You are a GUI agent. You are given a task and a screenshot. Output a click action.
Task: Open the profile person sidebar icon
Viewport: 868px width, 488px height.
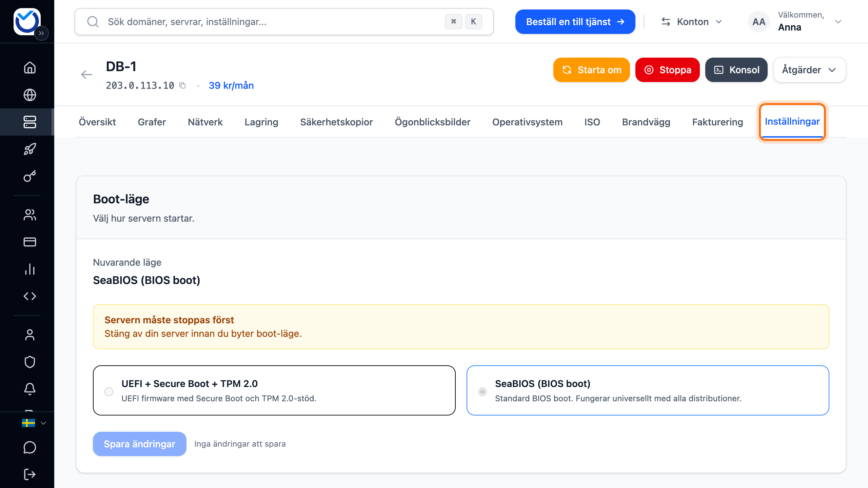click(x=30, y=335)
